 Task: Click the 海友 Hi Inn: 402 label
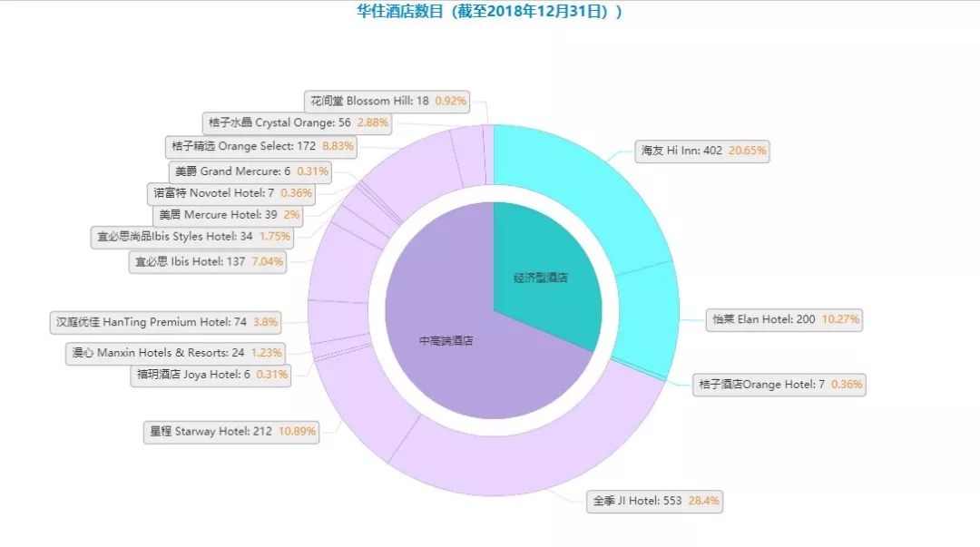(701, 151)
